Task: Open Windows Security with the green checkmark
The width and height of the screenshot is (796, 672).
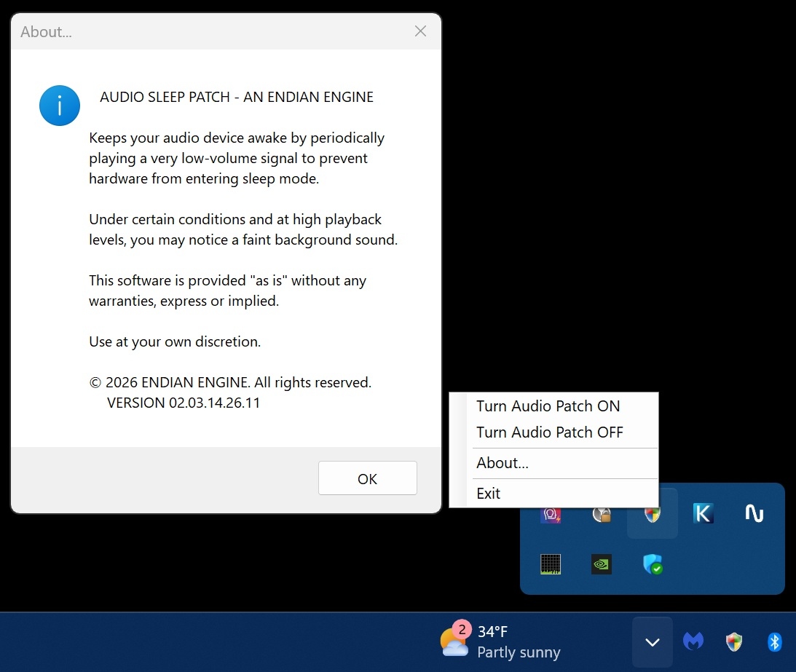Action: [653, 564]
